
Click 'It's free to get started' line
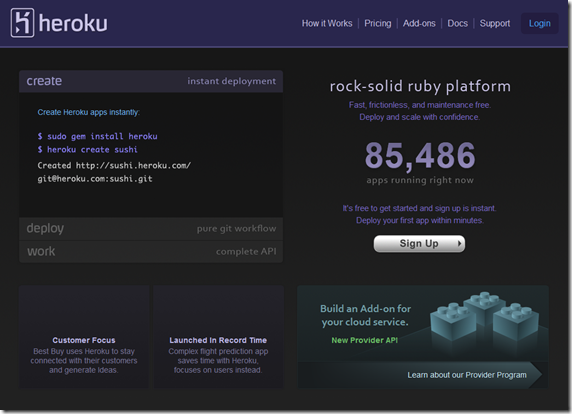point(420,208)
